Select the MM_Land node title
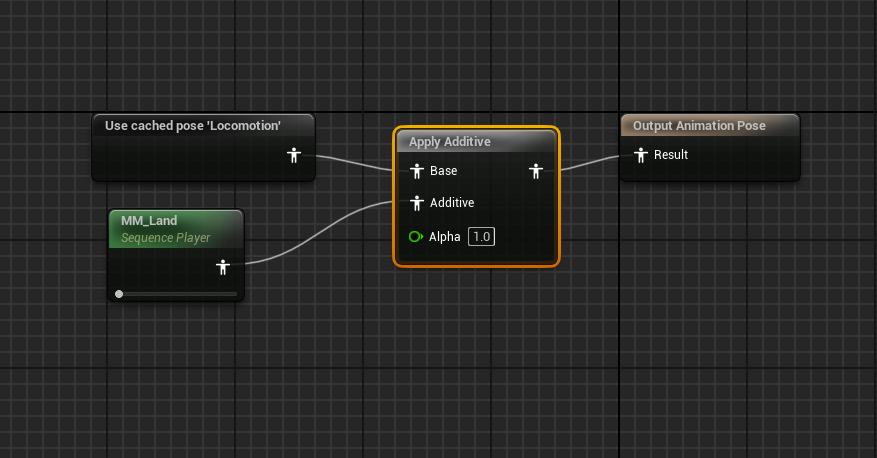Image resolution: width=877 pixels, height=458 pixels. [149, 220]
